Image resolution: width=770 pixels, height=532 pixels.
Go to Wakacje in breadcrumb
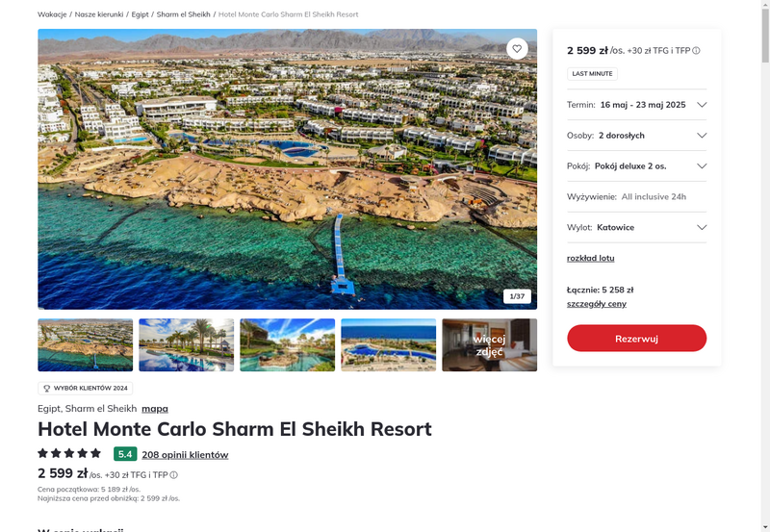[52, 14]
